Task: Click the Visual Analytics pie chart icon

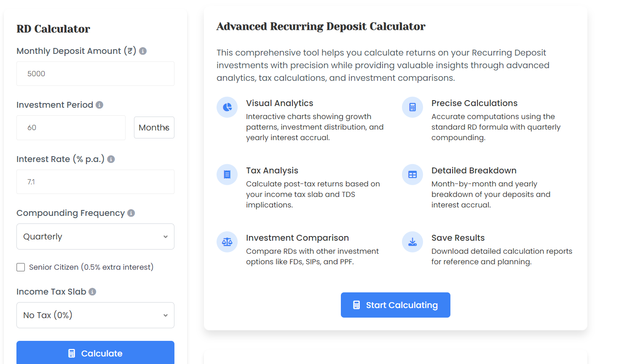Action: [227, 107]
